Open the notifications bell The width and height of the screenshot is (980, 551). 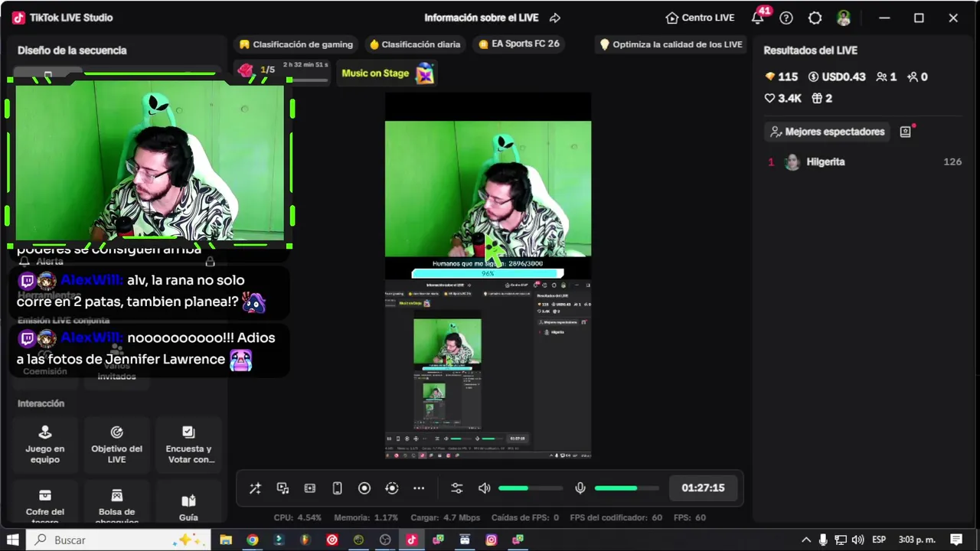(758, 18)
